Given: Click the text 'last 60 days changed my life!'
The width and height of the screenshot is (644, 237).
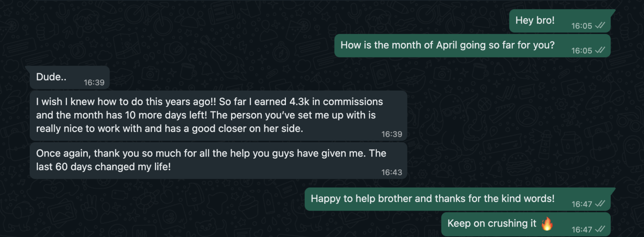Looking at the screenshot, I should tap(104, 167).
